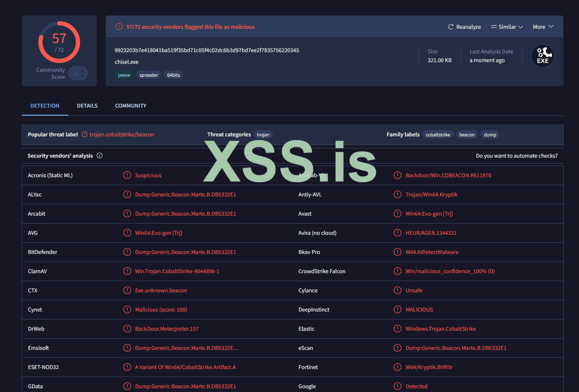Click the 57/72 detection score gauge
This screenshot has height=392, width=579.
pyautogui.click(x=59, y=42)
